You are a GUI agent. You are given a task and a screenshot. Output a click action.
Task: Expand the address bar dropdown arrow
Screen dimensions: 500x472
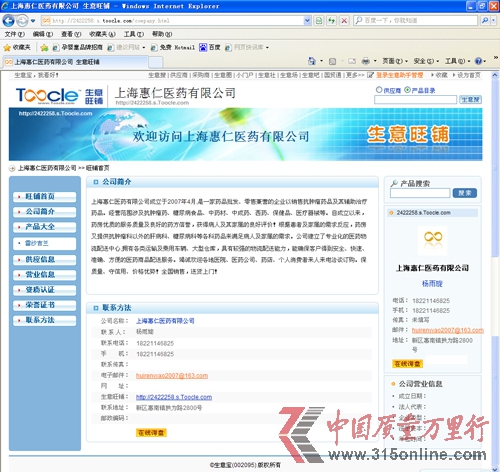(307, 21)
